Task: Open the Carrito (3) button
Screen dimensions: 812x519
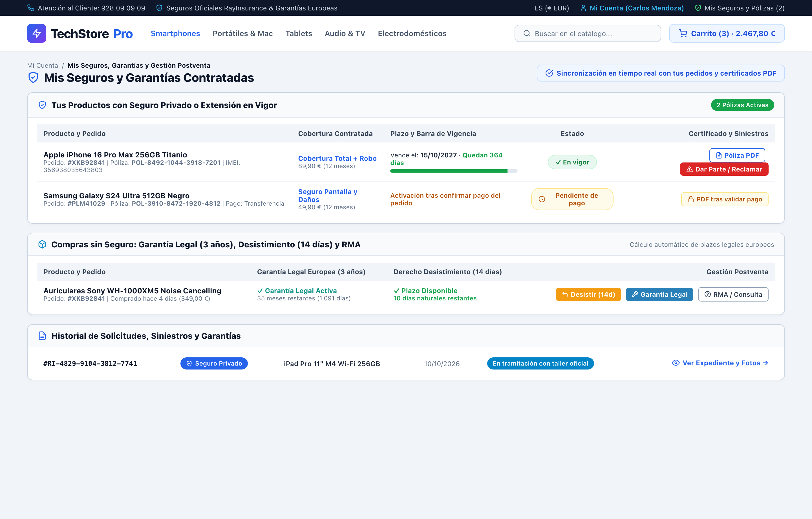Action: (727, 33)
